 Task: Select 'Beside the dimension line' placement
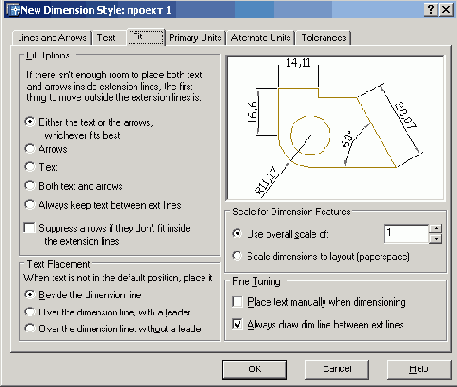(30, 295)
